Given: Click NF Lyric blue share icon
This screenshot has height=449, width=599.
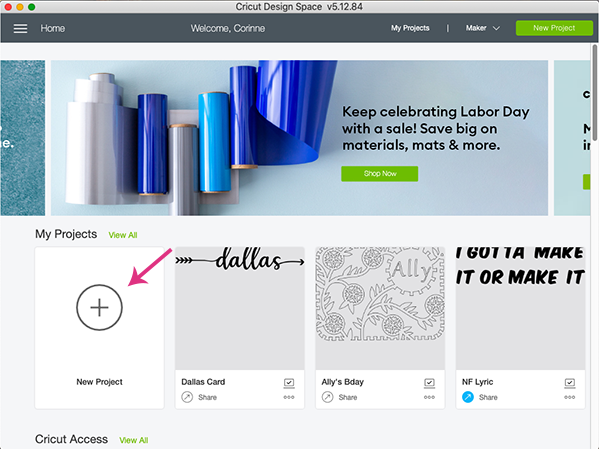Looking at the screenshot, I should (468, 397).
